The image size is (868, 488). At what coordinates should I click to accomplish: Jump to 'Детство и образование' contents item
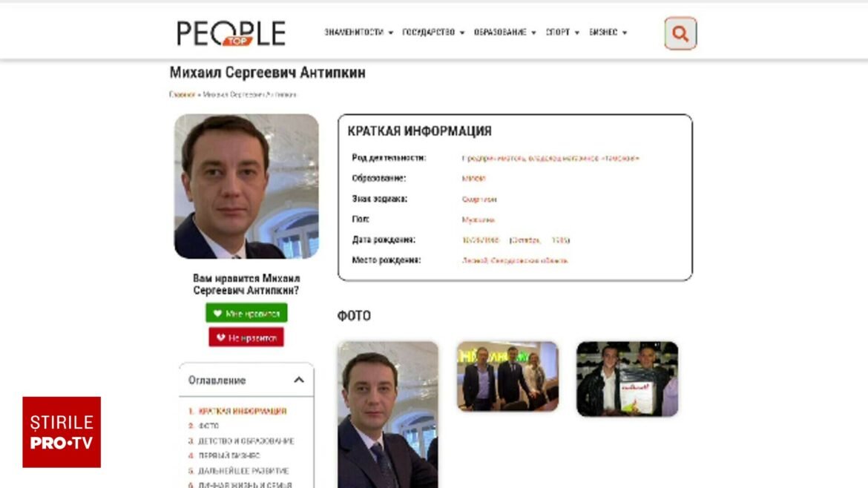(246, 441)
